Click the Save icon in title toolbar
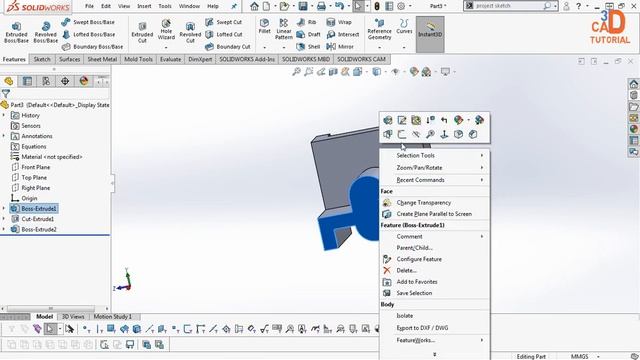 point(303,6)
